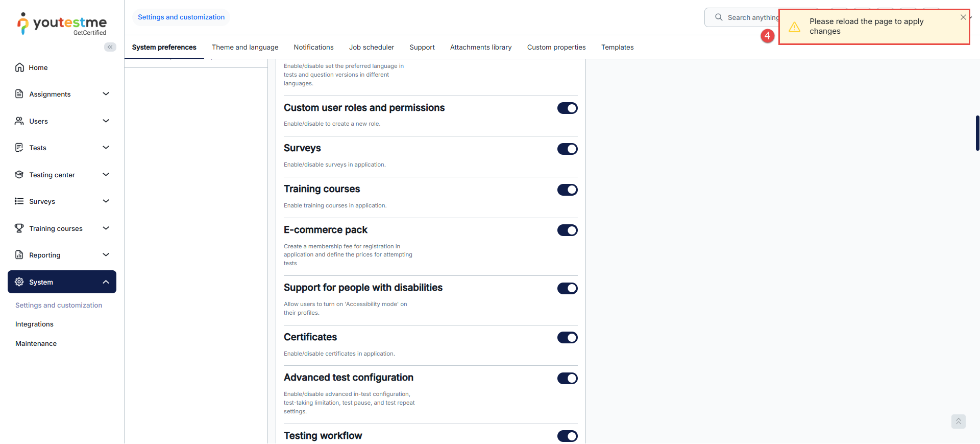Switch to the Job scheduler tab
Image resolution: width=980 pixels, height=444 pixels.
[x=371, y=48]
